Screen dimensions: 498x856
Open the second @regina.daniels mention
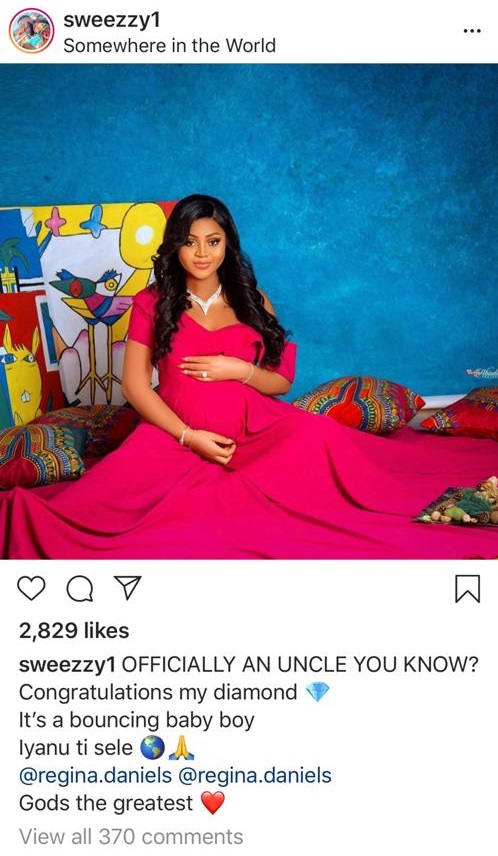pos(254,775)
